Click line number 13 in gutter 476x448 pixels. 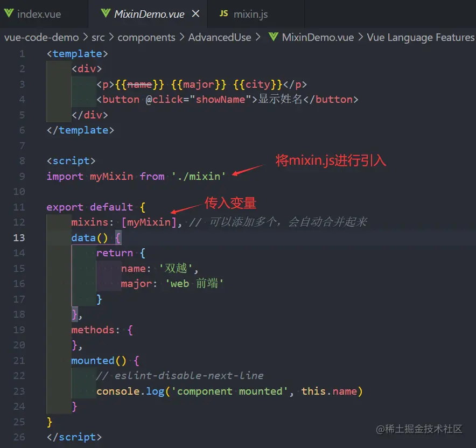point(19,237)
